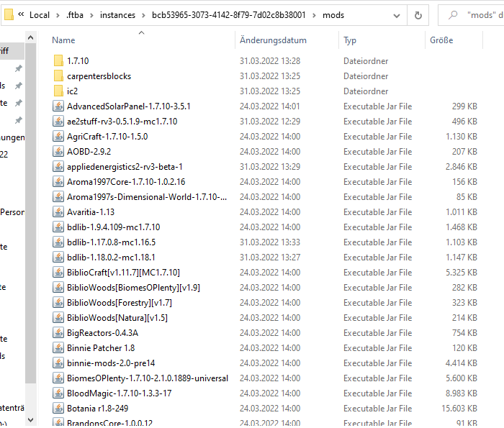Expand the chevron after .ftba in path
504x428 pixels.
pyautogui.click(x=91, y=15)
